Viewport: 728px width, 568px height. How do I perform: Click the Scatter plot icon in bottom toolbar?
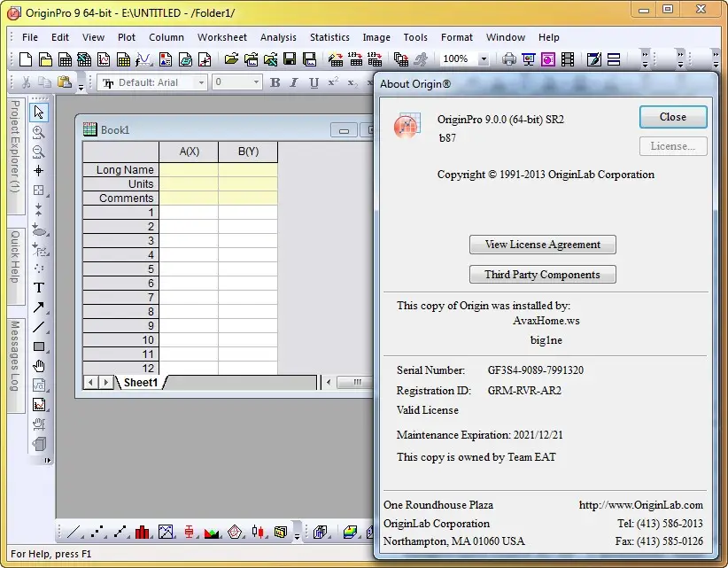point(97,532)
